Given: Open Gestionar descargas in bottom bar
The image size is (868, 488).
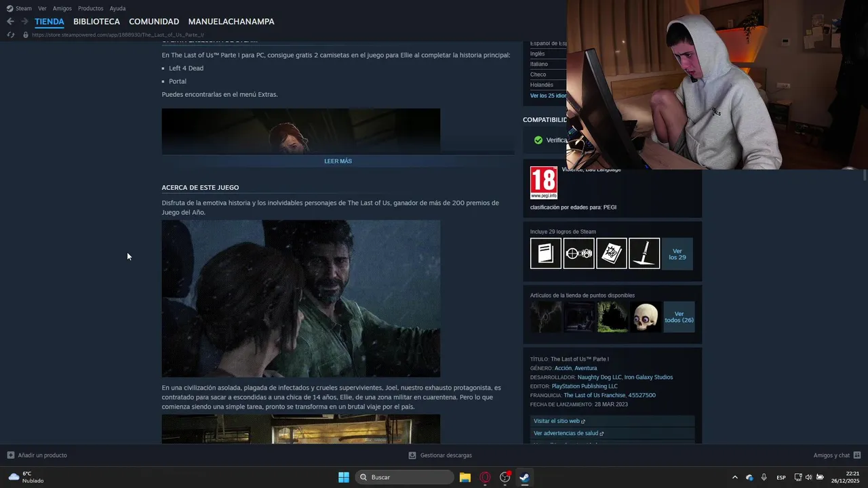Looking at the screenshot, I should pyautogui.click(x=446, y=455).
